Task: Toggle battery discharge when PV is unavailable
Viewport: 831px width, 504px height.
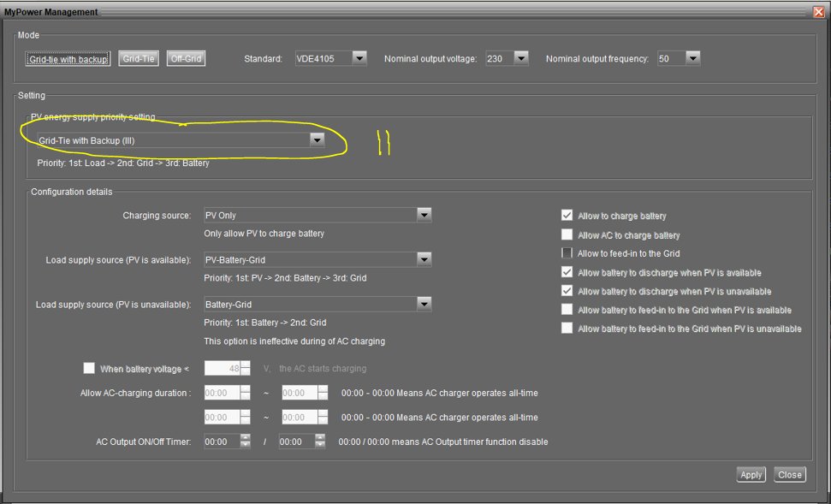Action: [x=567, y=291]
